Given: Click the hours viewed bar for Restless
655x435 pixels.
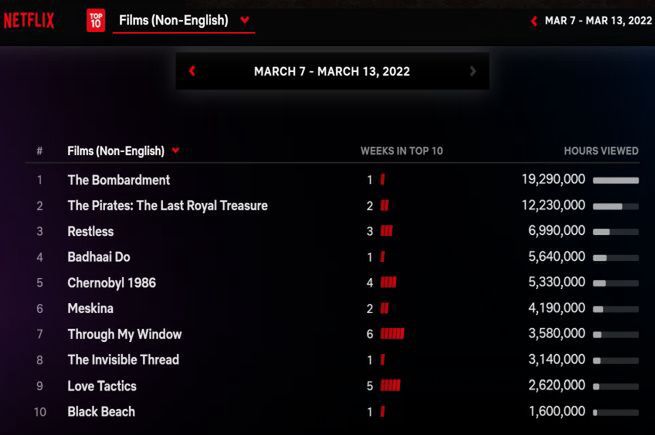Looking at the screenshot, I should pos(616,232).
